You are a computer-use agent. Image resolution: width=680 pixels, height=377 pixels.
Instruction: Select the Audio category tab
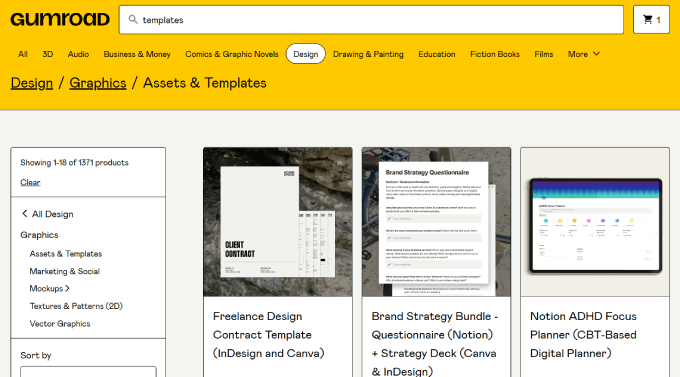point(78,54)
